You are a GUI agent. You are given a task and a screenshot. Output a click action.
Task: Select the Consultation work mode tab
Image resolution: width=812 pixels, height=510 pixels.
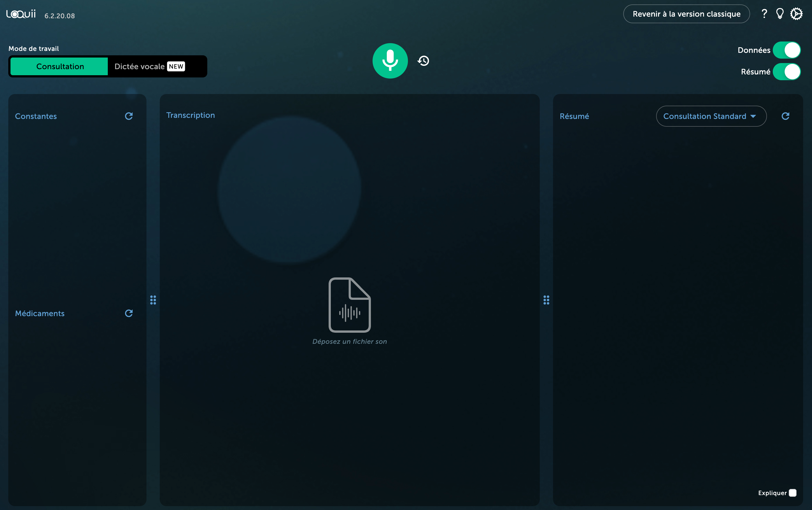(60, 66)
